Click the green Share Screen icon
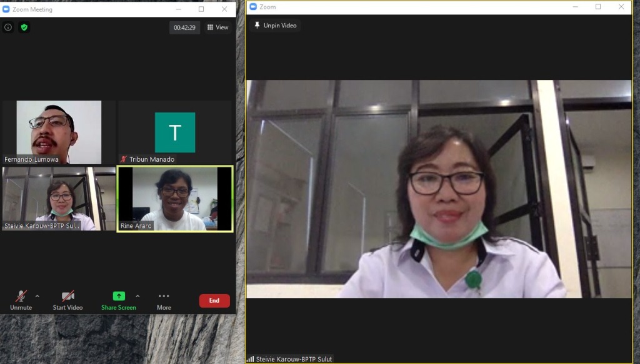This screenshot has width=640, height=364. [x=119, y=296]
